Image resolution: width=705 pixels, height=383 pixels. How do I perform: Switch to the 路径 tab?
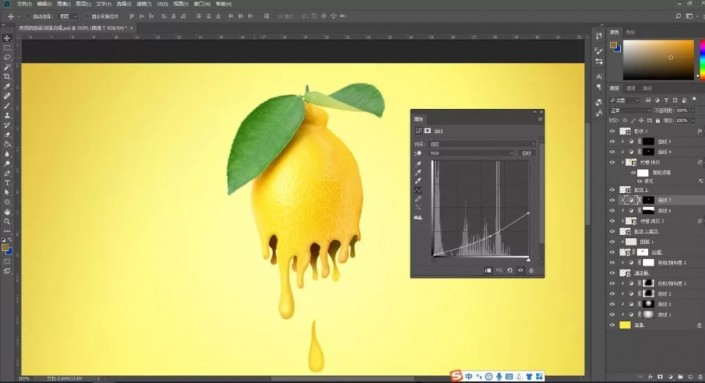tap(647, 88)
